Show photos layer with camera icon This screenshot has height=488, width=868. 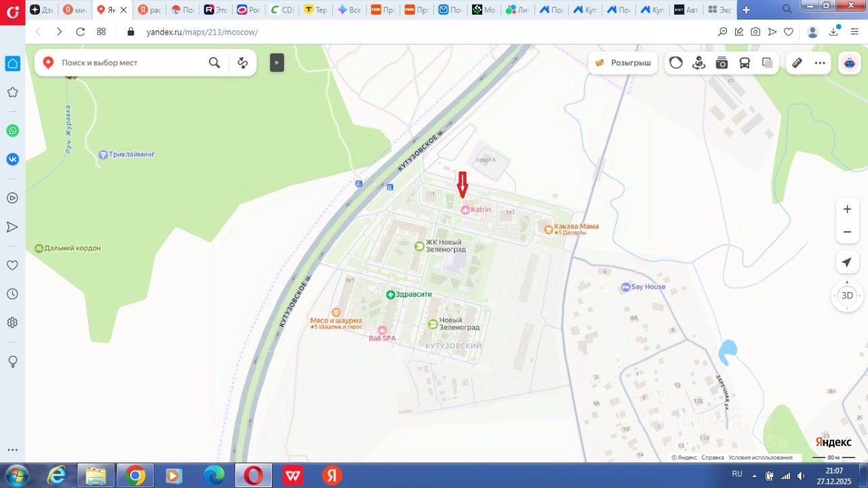[722, 63]
